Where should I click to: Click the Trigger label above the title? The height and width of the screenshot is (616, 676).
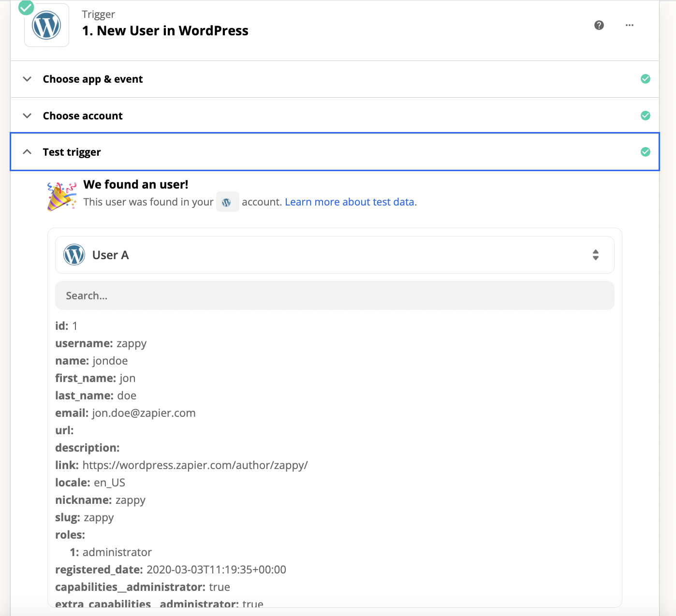click(x=99, y=15)
